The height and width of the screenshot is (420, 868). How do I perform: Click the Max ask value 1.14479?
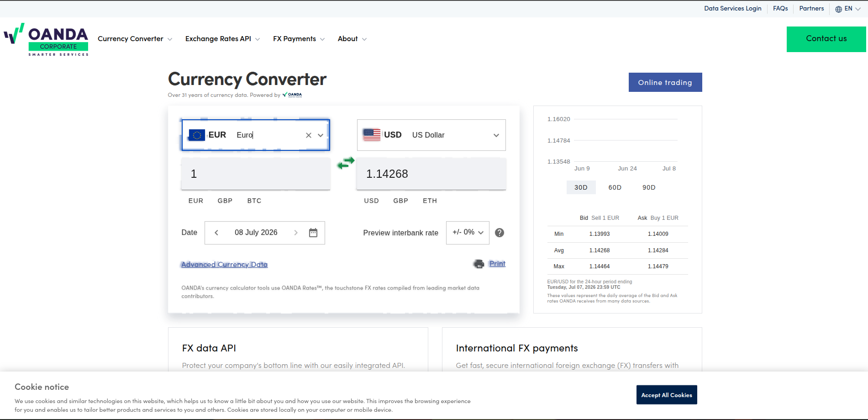tap(658, 266)
